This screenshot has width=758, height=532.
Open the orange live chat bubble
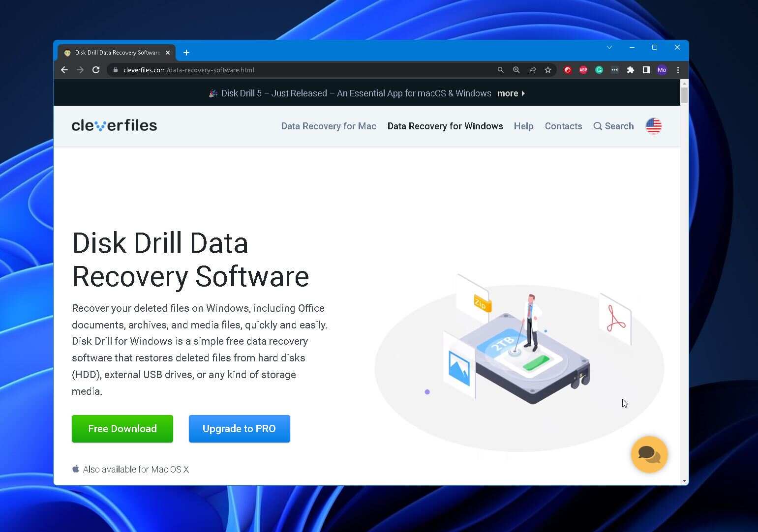[x=649, y=454]
